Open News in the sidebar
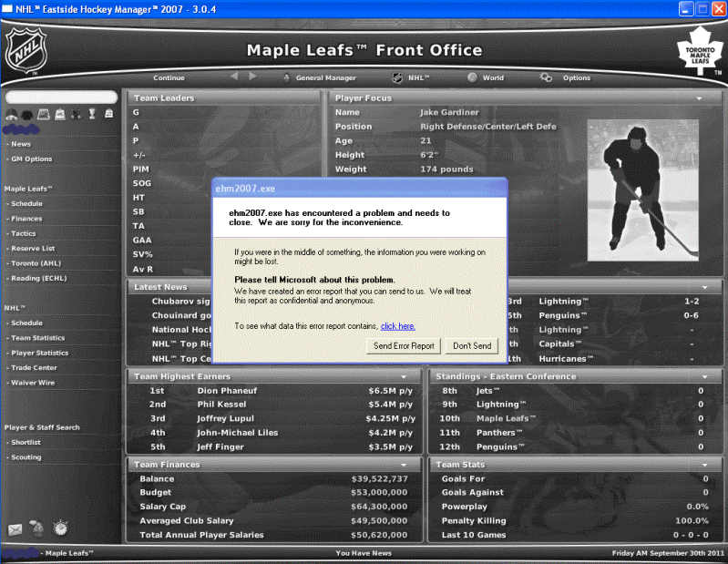 tap(21, 144)
